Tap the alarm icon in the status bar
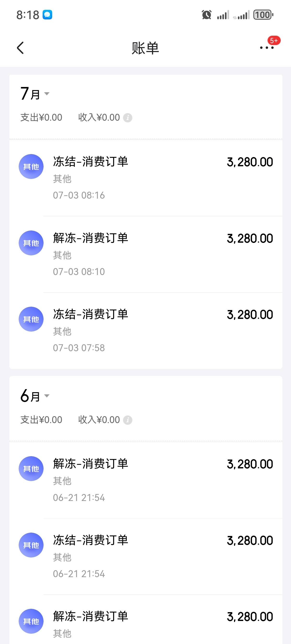291x644 pixels. tap(207, 15)
